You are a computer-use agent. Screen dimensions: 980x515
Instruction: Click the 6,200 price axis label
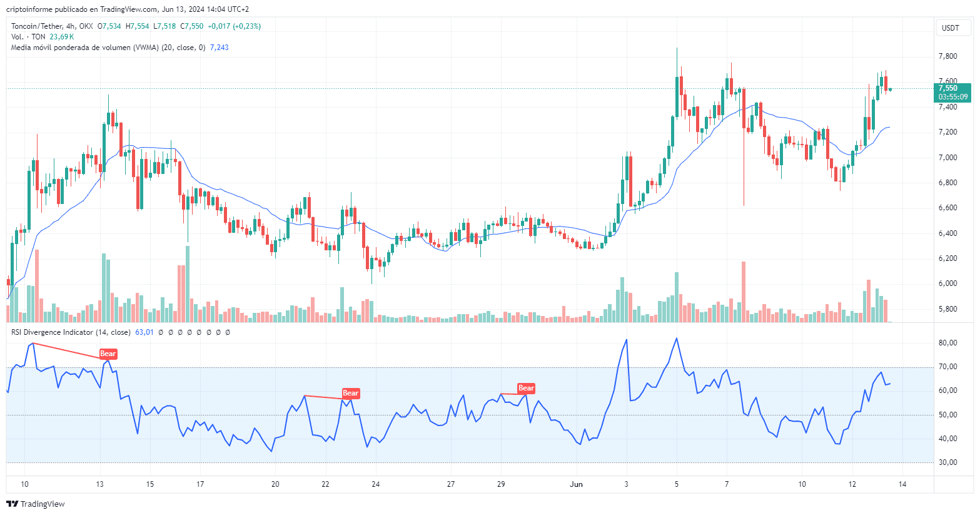(x=947, y=258)
